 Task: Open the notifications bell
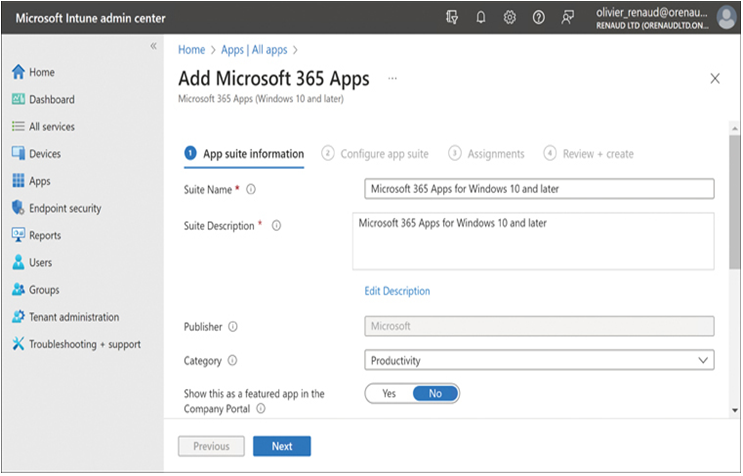(x=480, y=18)
